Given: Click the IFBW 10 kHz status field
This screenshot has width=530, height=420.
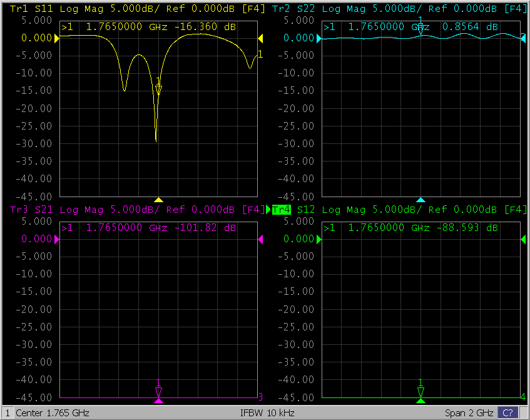Looking at the screenshot, I should tap(267, 413).
